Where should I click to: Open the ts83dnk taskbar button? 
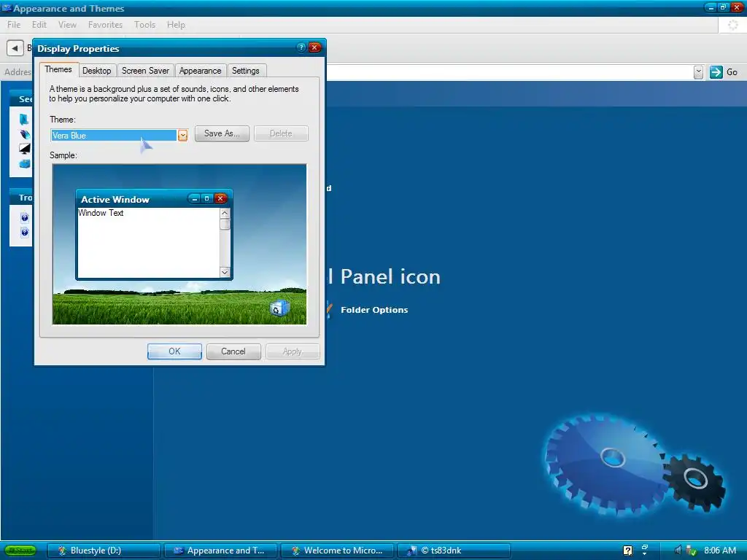[x=454, y=551]
